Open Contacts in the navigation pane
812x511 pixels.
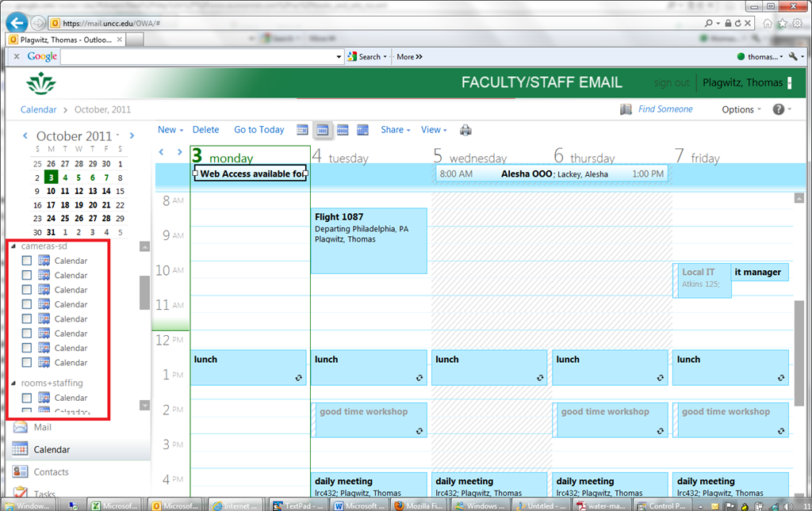51,472
